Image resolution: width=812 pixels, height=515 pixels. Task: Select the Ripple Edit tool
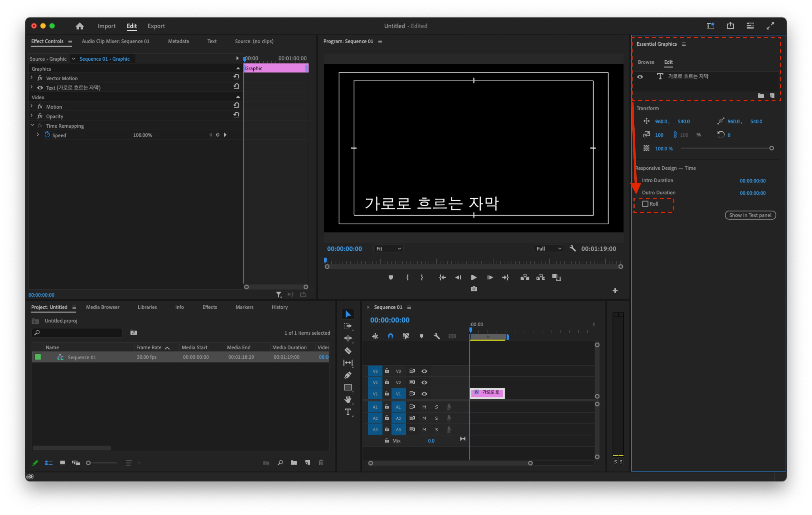(x=348, y=338)
